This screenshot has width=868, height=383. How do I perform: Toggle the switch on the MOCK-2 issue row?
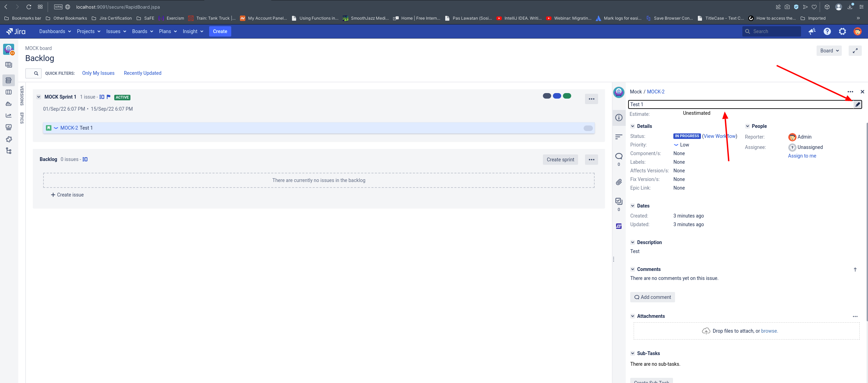[587, 128]
